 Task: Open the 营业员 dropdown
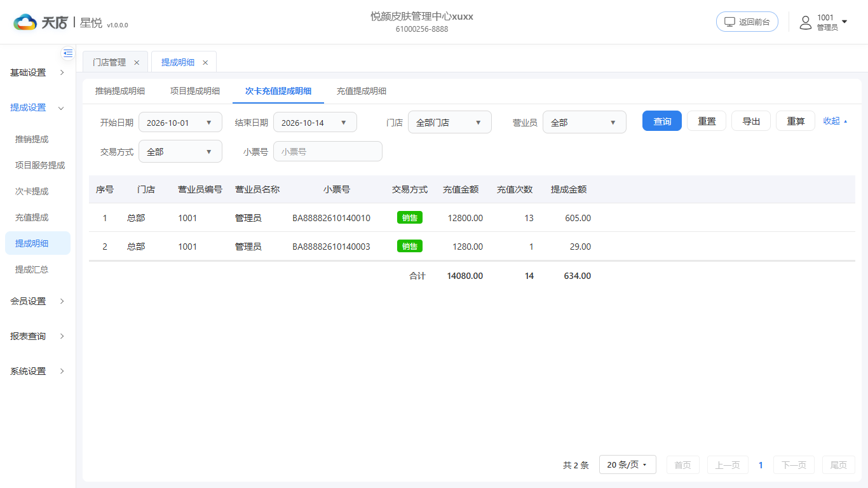(585, 123)
